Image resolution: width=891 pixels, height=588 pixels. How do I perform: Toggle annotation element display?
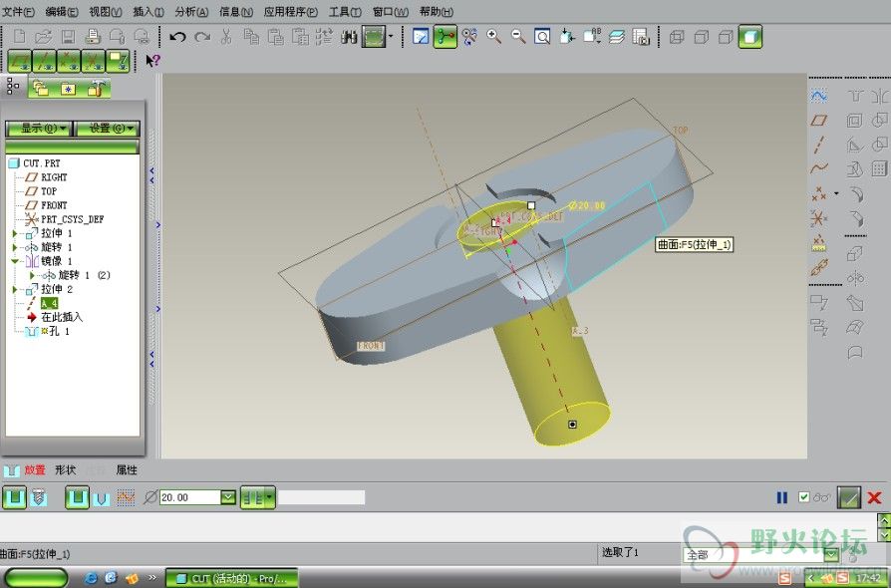118,61
